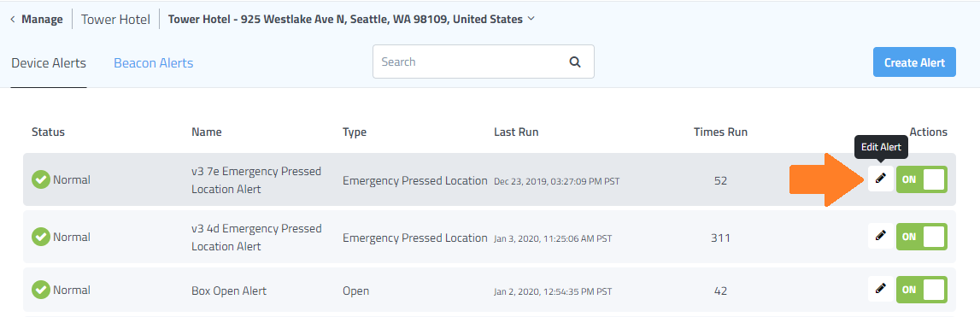The image size is (980, 317).
Task: Select the Device Alerts tab
Action: 49,63
